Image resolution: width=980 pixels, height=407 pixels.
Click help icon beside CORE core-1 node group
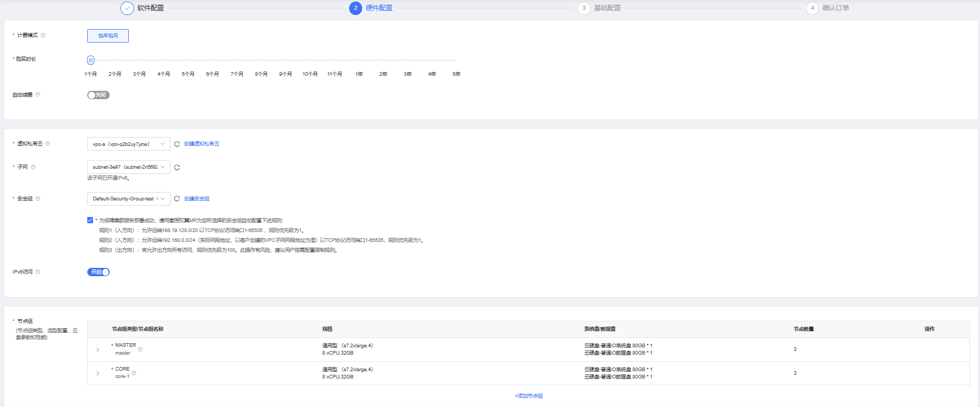[x=134, y=373]
